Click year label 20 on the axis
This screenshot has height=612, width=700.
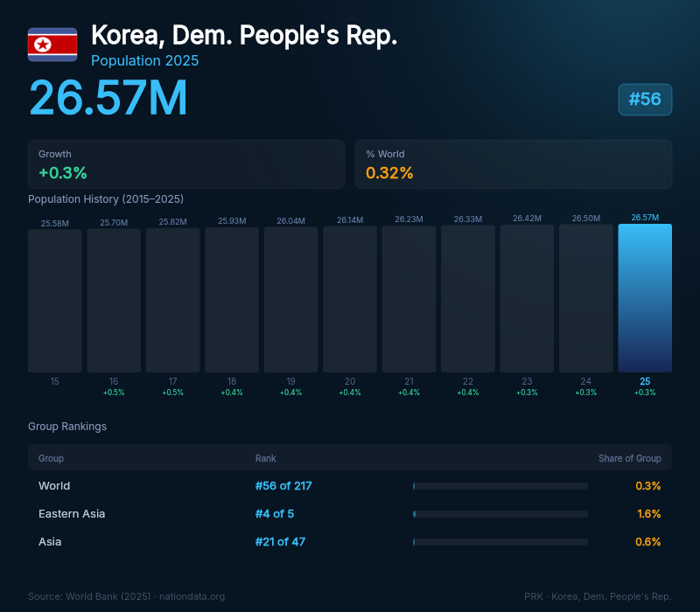(x=350, y=381)
